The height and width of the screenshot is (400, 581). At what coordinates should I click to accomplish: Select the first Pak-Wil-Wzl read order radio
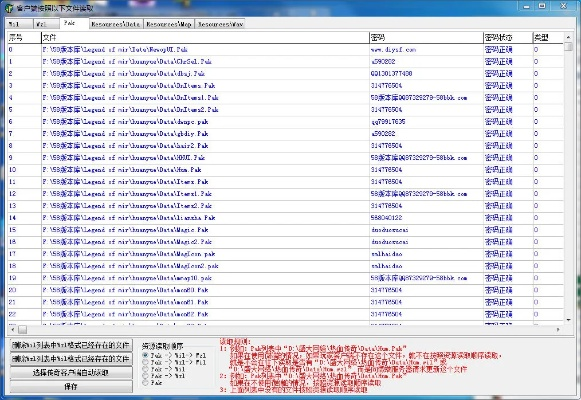point(145,355)
